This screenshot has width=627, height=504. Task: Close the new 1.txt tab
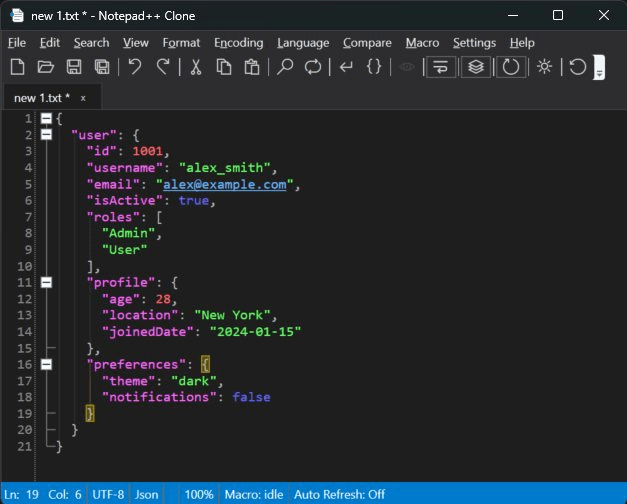pos(83,98)
